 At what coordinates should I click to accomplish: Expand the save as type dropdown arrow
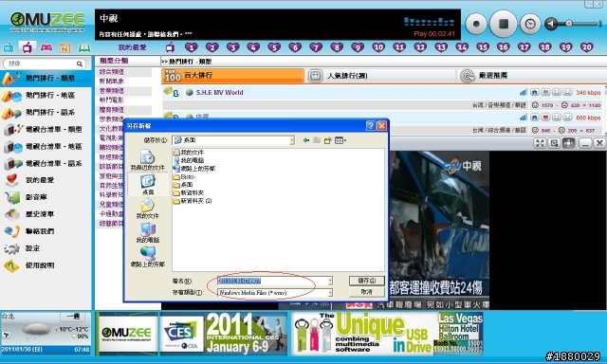pos(330,293)
